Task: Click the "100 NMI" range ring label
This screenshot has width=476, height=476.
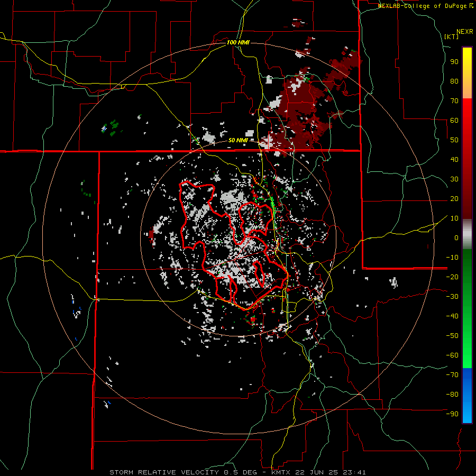Action: 238,42
